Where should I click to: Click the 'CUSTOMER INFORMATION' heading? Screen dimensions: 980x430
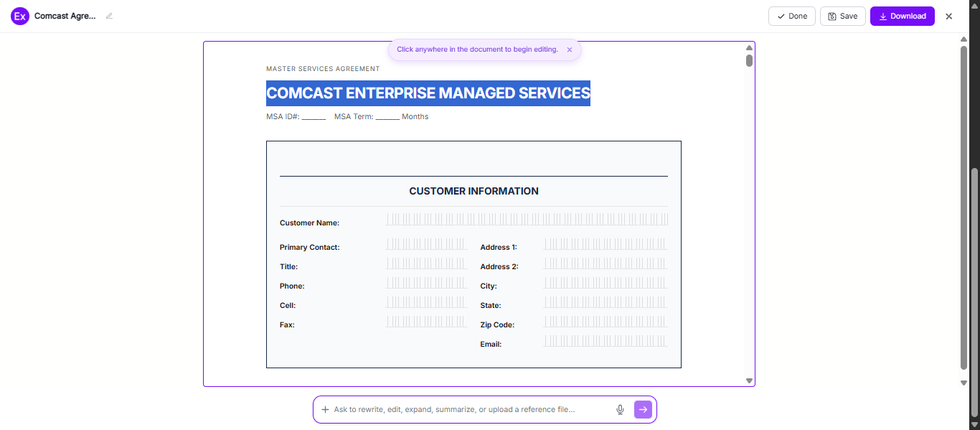(x=473, y=191)
